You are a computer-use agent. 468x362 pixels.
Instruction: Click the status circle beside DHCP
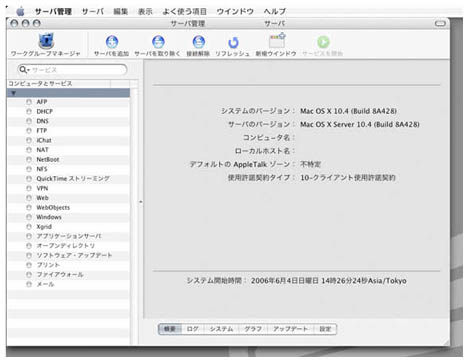tap(29, 112)
